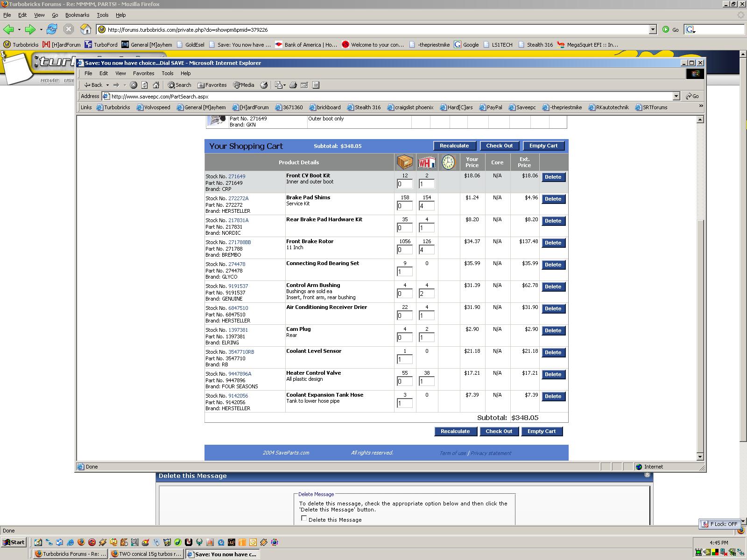Click the Start button
Viewport: 747px width, 560px height.
[14, 542]
